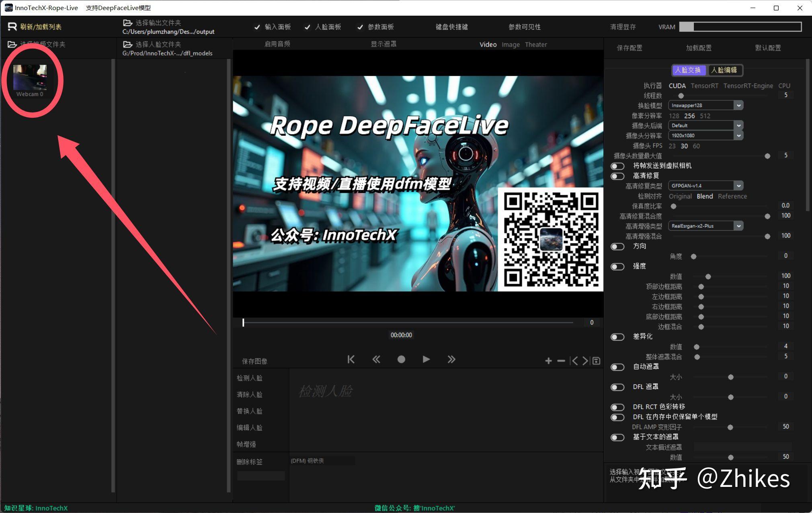Viewport: 812px width, 513px height.
Task: Go to the previous marker
Action: tap(574, 361)
